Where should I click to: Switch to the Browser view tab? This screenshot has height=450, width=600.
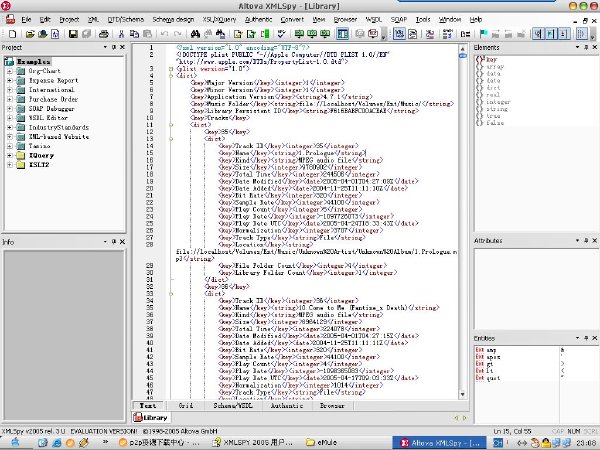[x=332, y=406]
